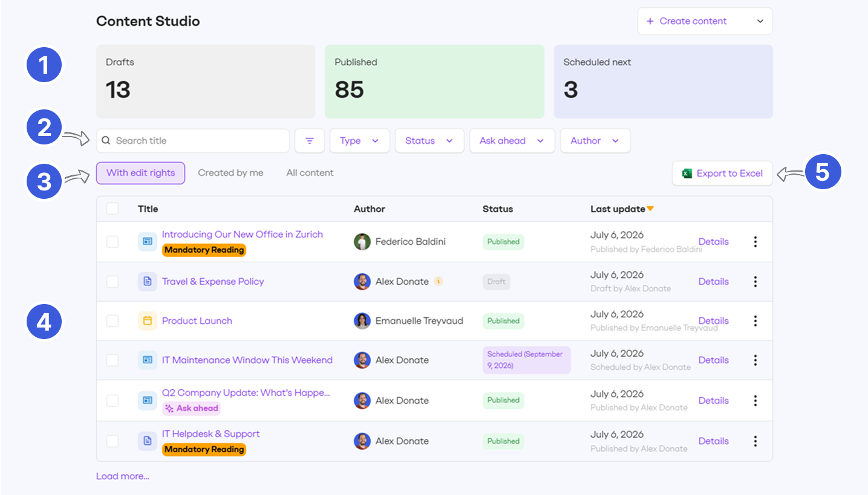
Task: Toggle the select-all checkbox in table header
Action: click(x=113, y=209)
